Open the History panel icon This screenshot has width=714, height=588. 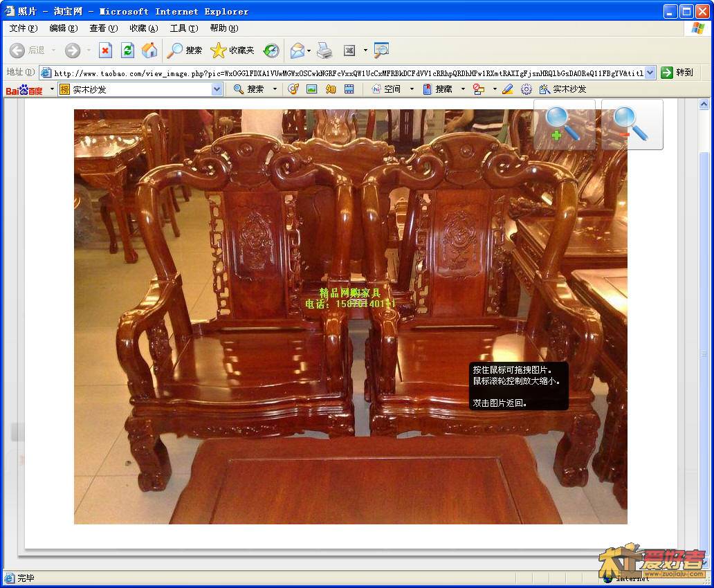click(x=271, y=50)
